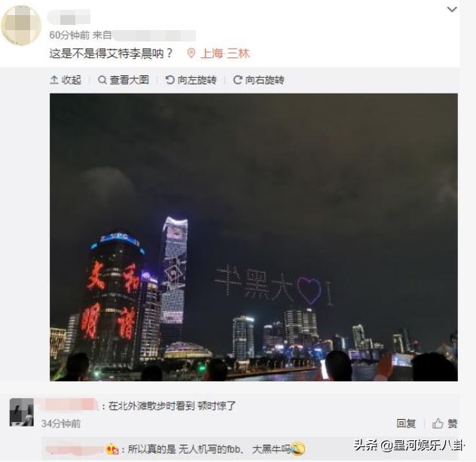Rotate image right with 向右旋转
The image size is (476, 462).
(x=258, y=80)
